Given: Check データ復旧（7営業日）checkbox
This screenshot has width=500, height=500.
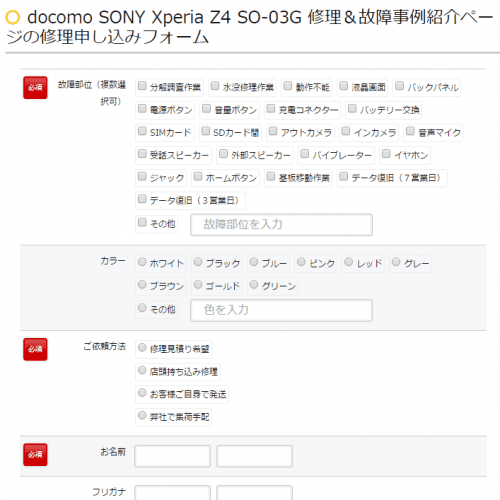Looking at the screenshot, I should [x=344, y=176].
